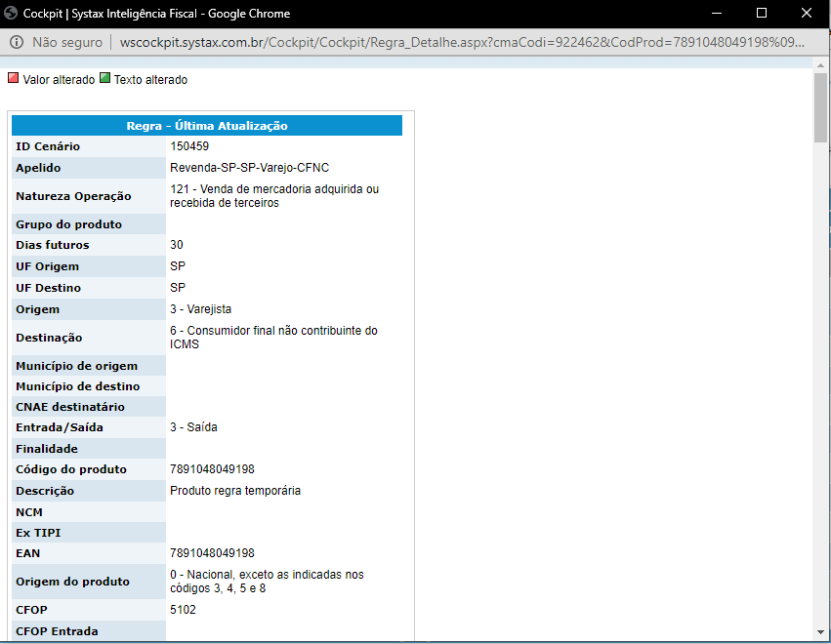The image size is (831, 644).
Task: Click the 'Finalidade' label
Action: (47, 449)
